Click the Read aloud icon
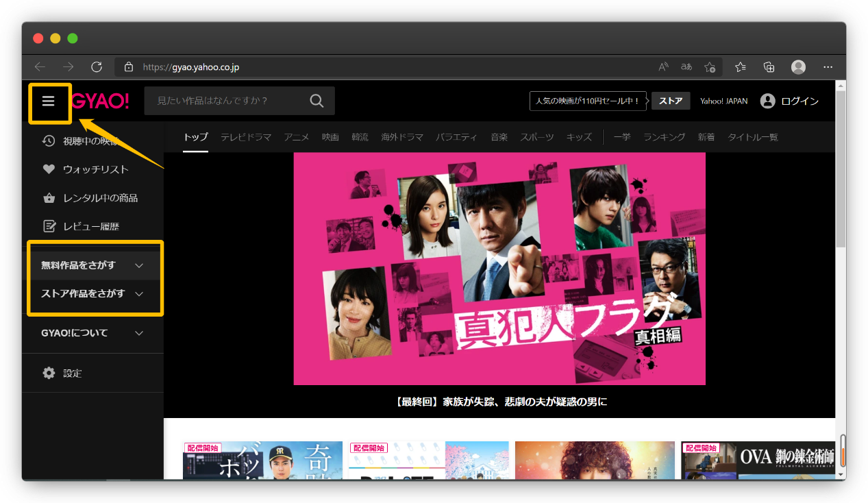This screenshot has height=503, width=868. click(x=663, y=67)
